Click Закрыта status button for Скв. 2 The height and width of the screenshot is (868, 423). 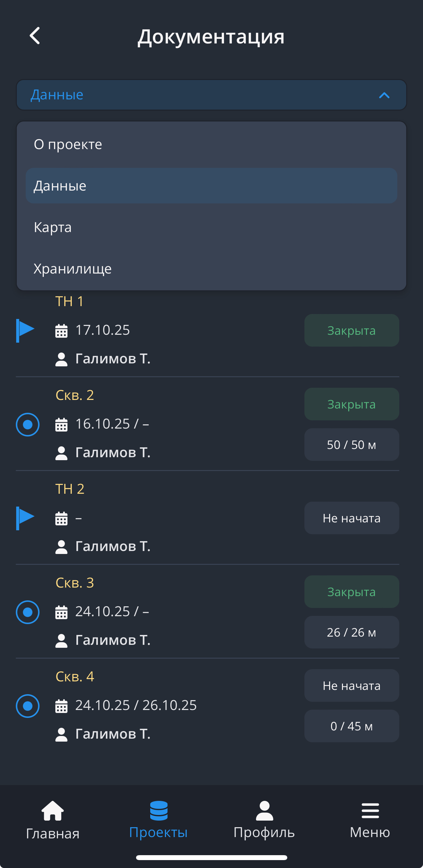pos(352,404)
